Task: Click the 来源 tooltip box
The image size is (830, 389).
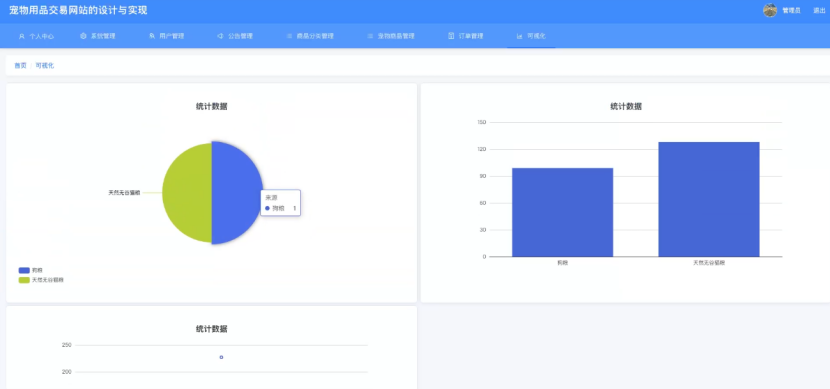Action: click(x=281, y=203)
